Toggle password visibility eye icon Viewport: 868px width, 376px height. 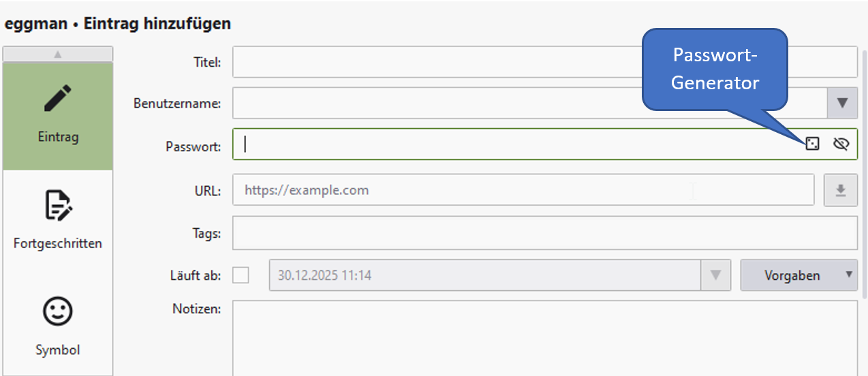coord(841,144)
